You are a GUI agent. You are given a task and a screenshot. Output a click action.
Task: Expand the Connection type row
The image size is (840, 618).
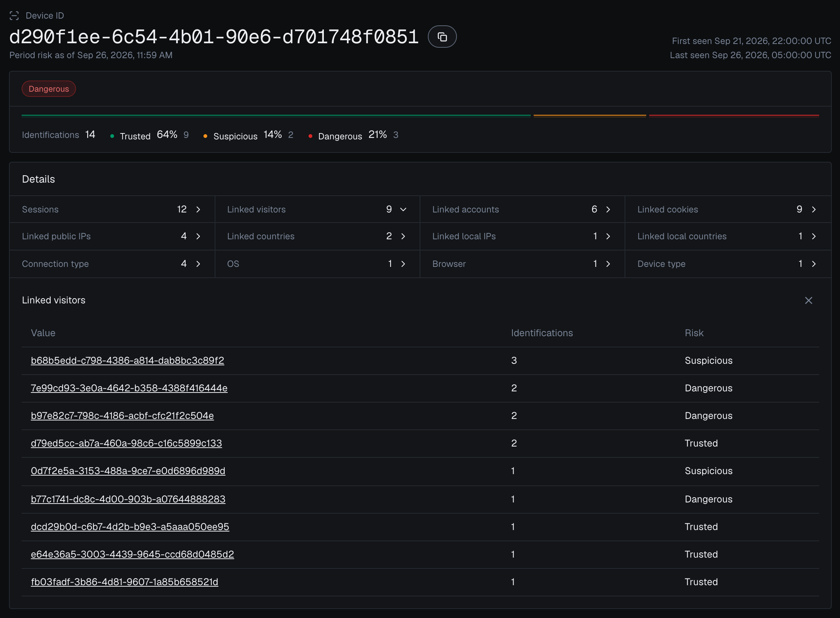pos(112,264)
